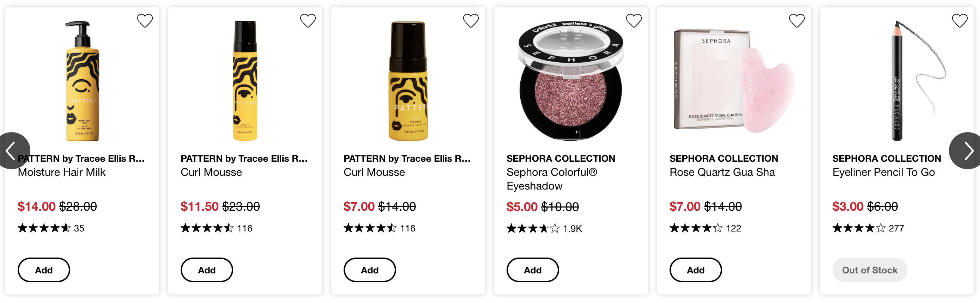Open the glitter eyeshadow product image
This screenshot has width=980, height=303.
(571, 81)
